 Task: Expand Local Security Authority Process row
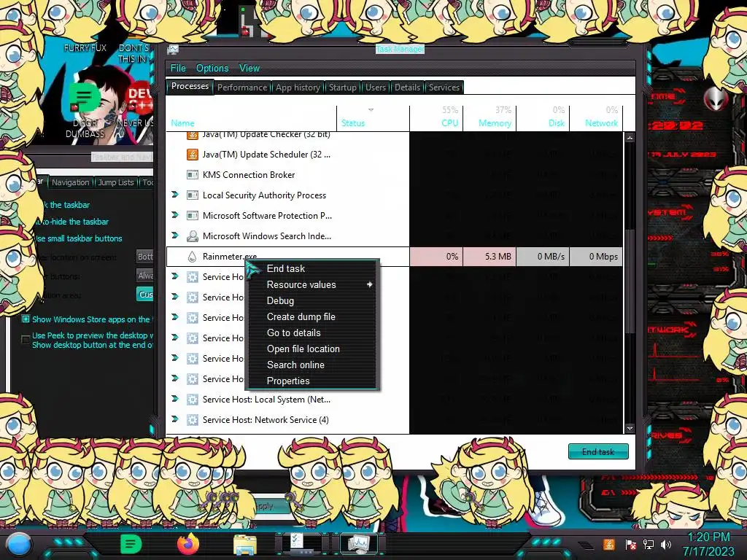(175, 195)
